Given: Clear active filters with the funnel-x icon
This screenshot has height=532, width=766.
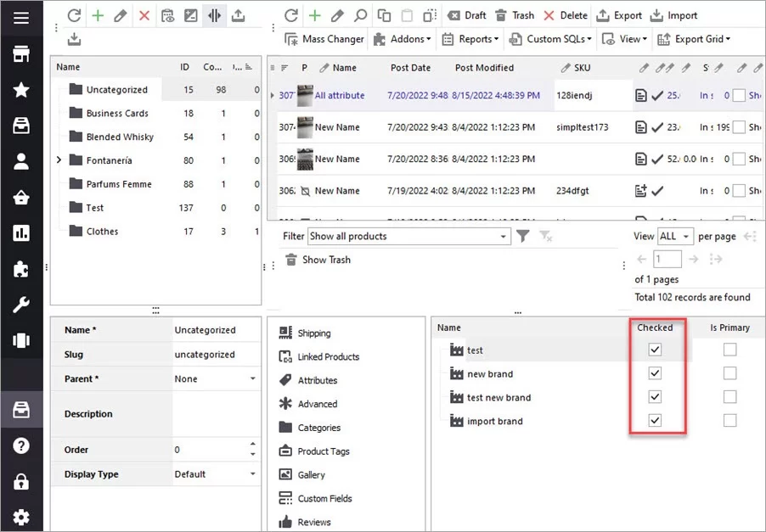Looking at the screenshot, I should [x=547, y=236].
